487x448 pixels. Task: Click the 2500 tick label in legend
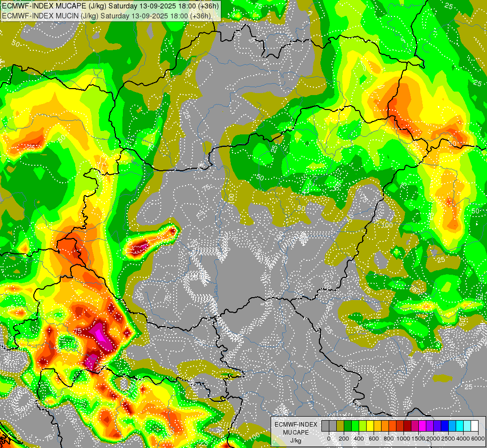coord(448,439)
